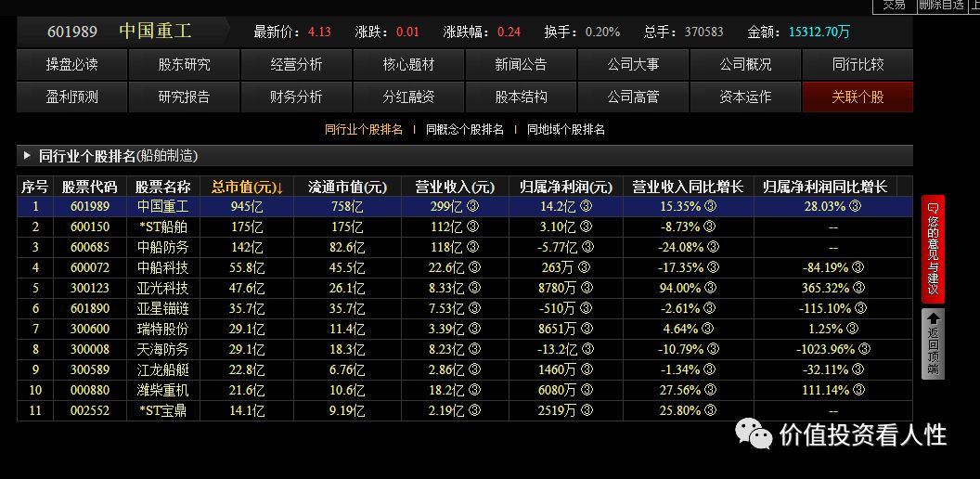Open 盈利预测 tab

click(71, 97)
